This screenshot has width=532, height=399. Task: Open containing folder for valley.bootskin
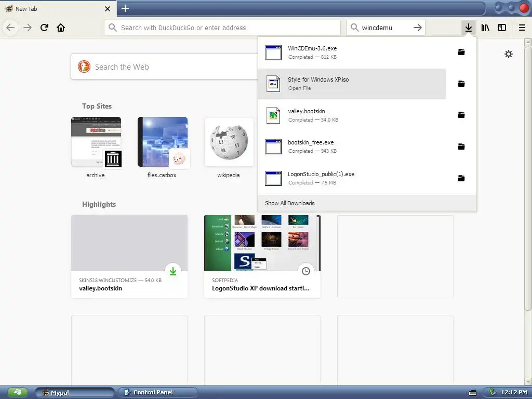point(461,115)
